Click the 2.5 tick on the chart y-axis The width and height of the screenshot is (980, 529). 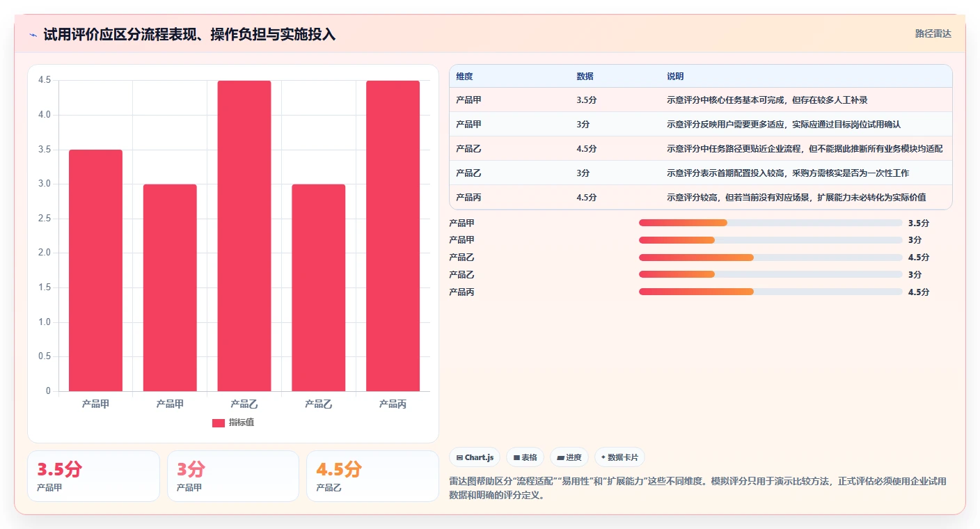[x=45, y=219]
